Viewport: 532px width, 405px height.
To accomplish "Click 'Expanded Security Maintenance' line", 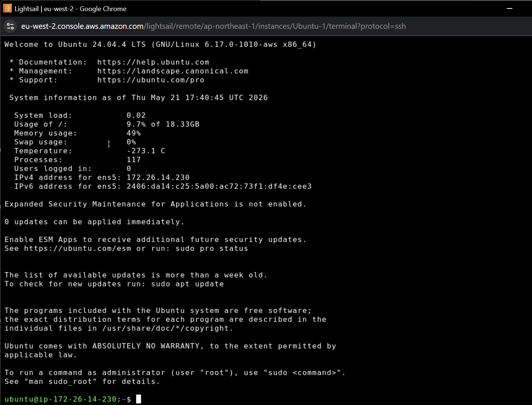I will pyautogui.click(x=155, y=204).
